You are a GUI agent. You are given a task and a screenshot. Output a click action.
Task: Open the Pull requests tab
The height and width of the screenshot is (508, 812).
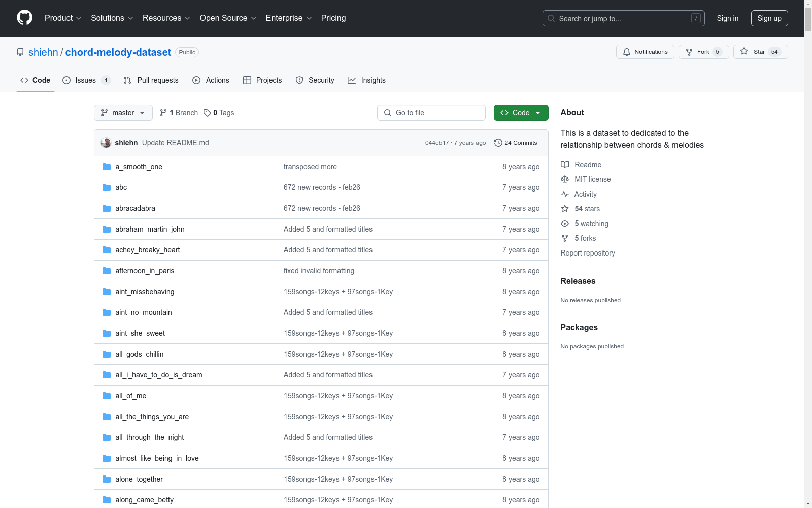click(151, 80)
